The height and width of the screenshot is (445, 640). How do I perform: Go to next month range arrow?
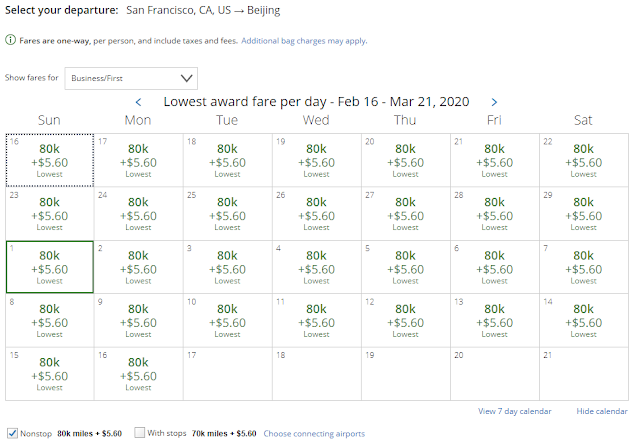pos(494,102)
